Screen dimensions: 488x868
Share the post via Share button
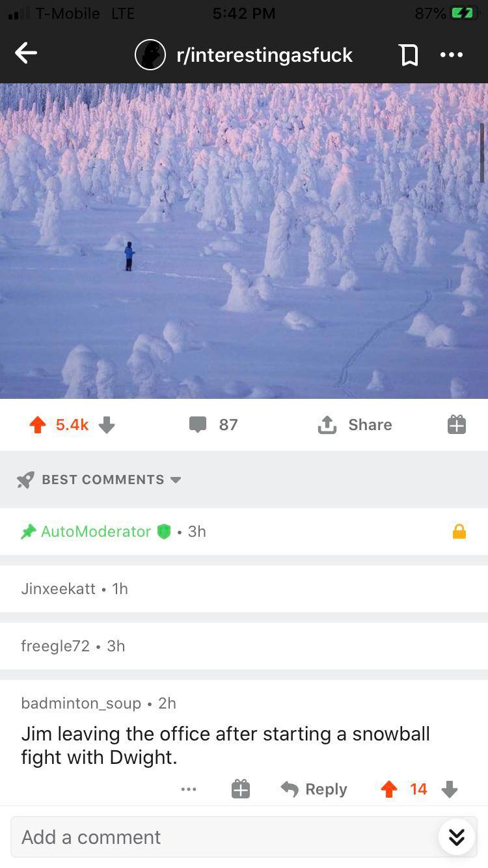tap(355, 425)
